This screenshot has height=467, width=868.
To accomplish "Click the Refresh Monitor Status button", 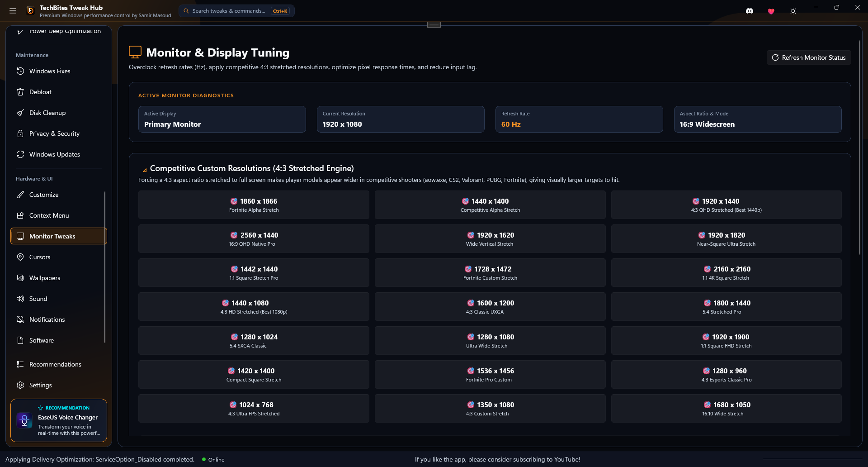I will pyautogui.click(x=809, y=57).
